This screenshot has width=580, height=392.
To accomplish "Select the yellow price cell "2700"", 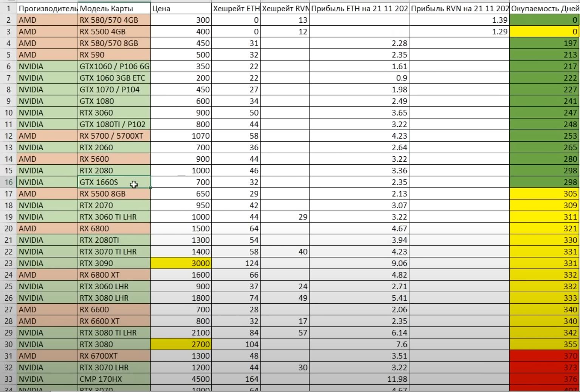I will (181, 344).
